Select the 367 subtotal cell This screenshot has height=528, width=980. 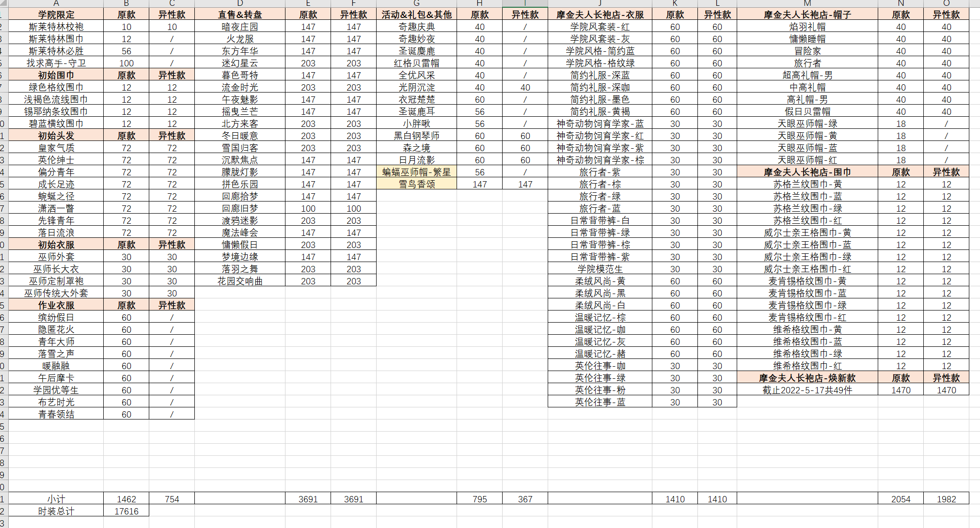click(525, 499)
